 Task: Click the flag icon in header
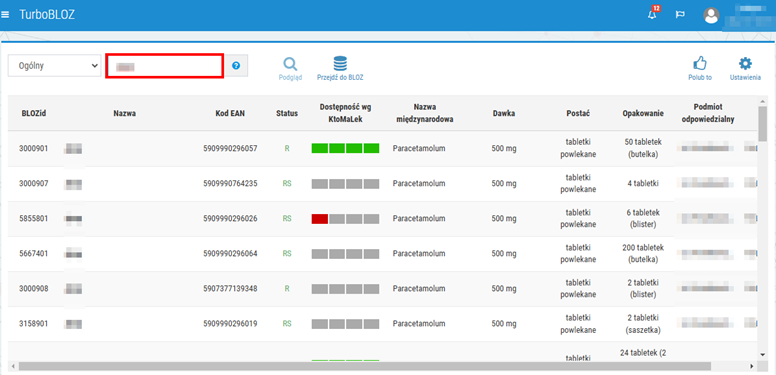680,15
